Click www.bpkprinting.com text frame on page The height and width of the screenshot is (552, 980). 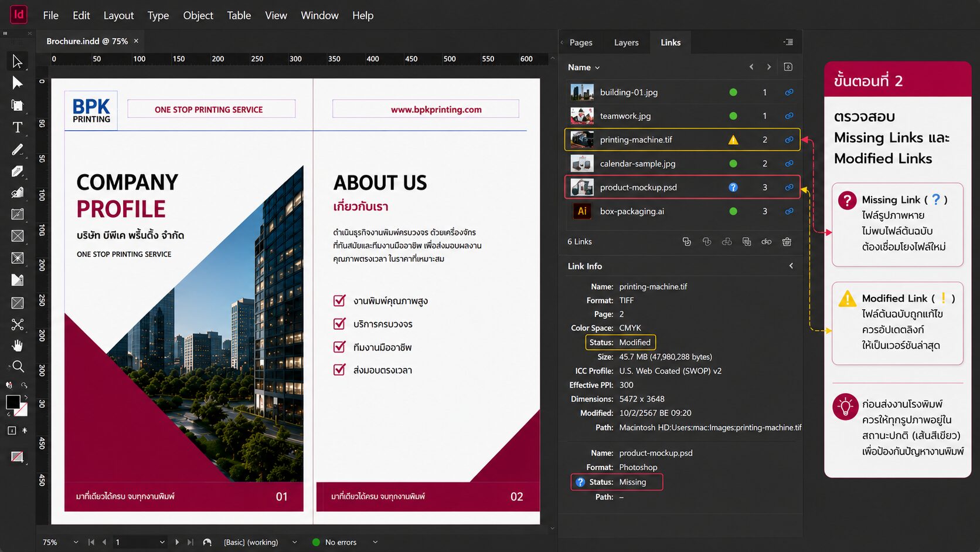coord(426,109)
